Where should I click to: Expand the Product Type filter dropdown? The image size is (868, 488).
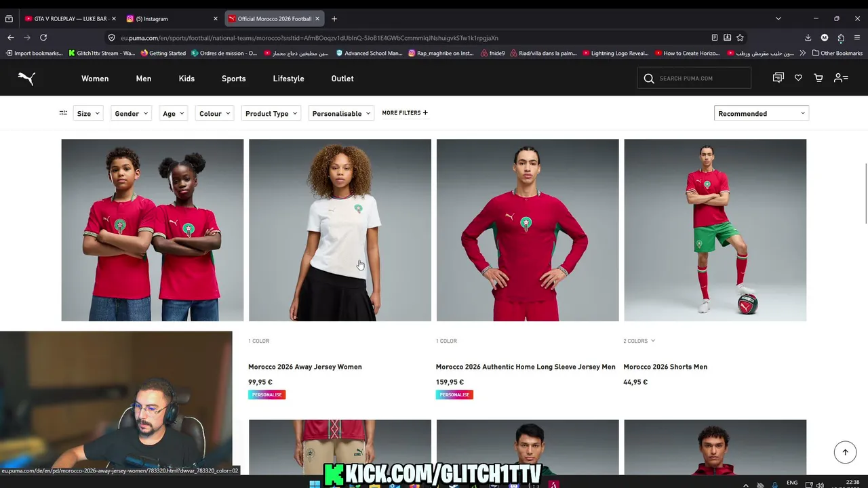(271, 113)
